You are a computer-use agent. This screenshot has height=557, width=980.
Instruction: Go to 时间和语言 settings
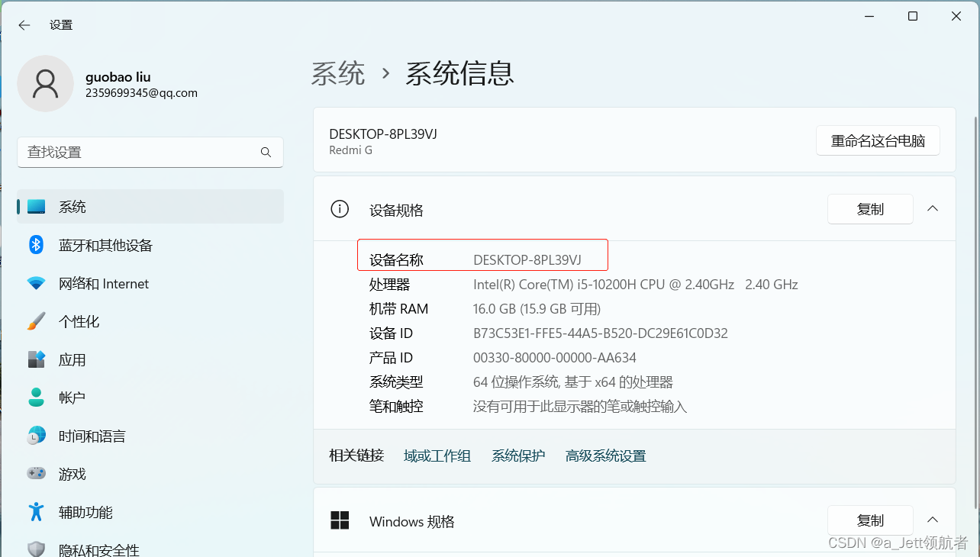tap(150, 436)
